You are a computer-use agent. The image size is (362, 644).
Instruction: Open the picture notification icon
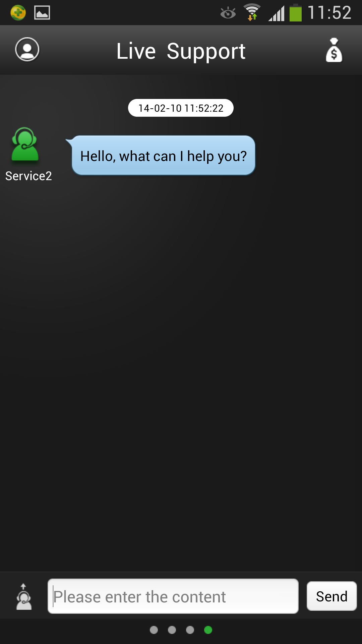pyautogui.click(x=42, y=13)
